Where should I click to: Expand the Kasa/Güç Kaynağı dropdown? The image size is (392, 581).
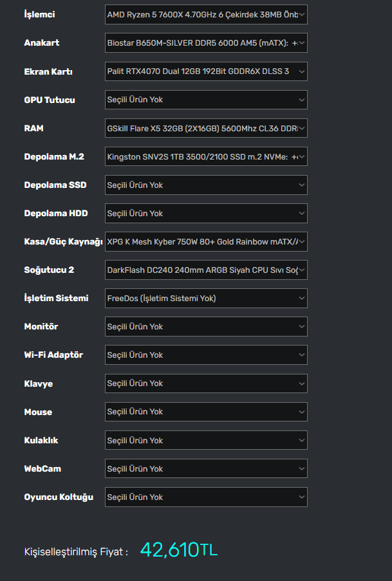click(206, 241)
